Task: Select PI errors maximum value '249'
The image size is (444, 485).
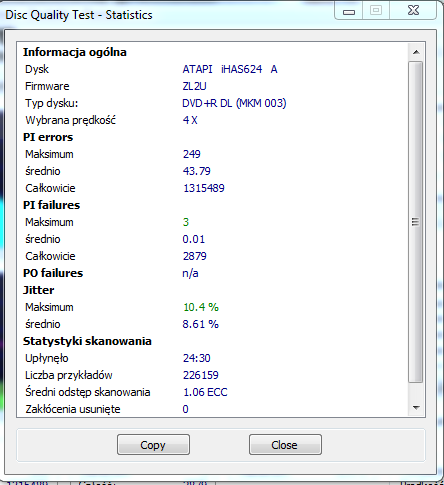Action: pos(192,154)
